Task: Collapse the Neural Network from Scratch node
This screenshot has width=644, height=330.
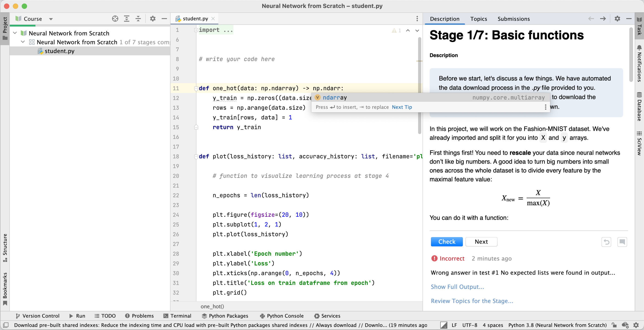Action: (15, 33)
